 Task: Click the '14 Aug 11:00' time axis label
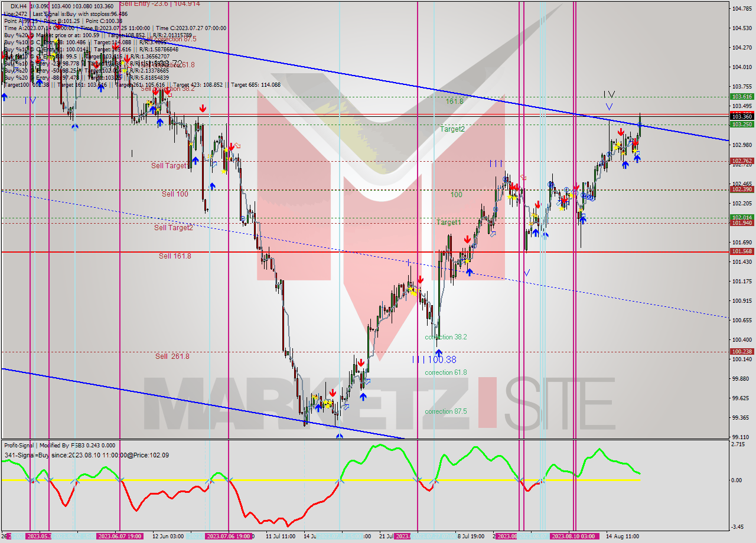click(x=622, y=537)
